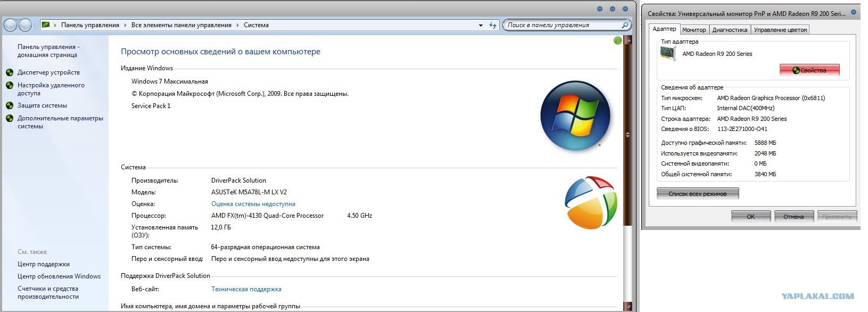Switch to the 'Управление цветом' tab
The width and height of the screenshot is (868, 312).
pyautogui.click(x=780, y=30)
